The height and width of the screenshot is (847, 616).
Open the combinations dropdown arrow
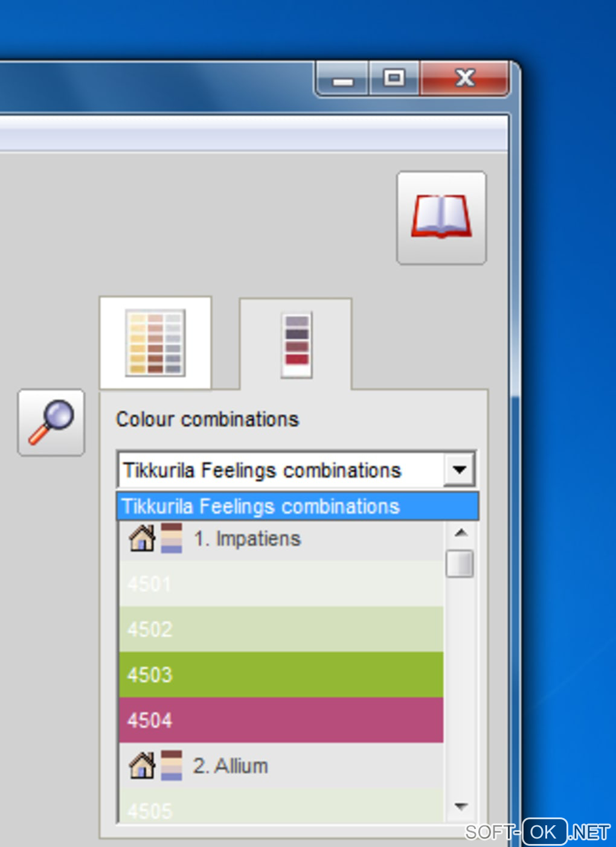[x=460, y=469]
